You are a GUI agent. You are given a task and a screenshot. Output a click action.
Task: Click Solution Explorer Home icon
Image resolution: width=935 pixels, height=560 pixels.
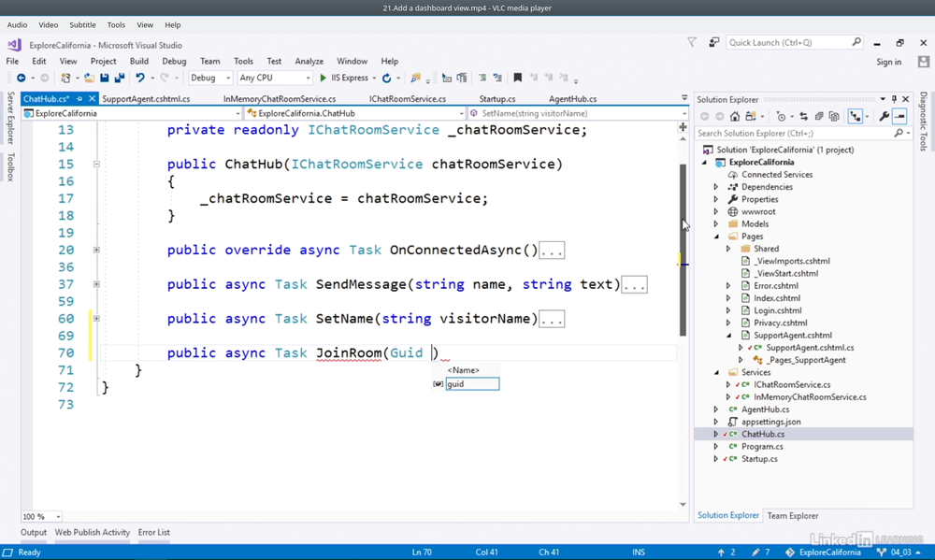[735, 116]
